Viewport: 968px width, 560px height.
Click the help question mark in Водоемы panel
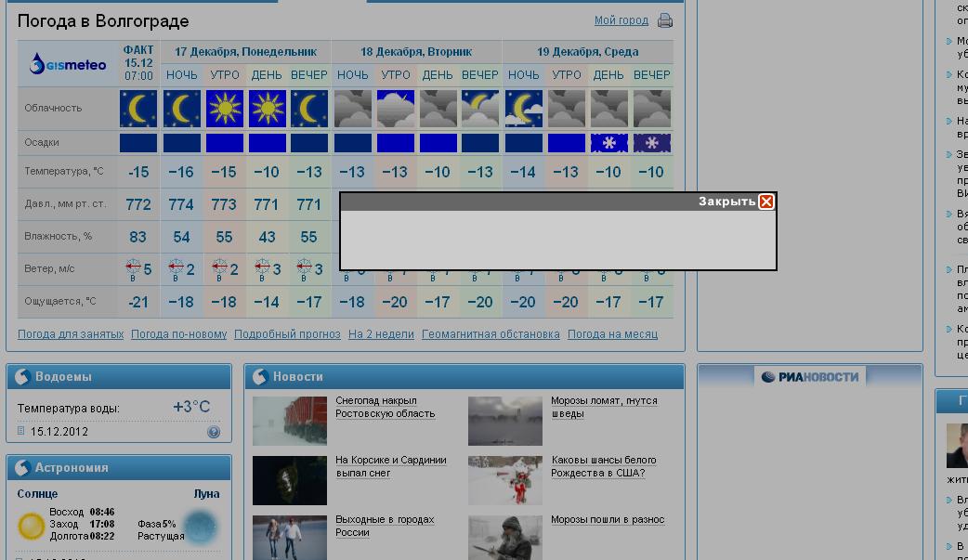tap(214, 432)
